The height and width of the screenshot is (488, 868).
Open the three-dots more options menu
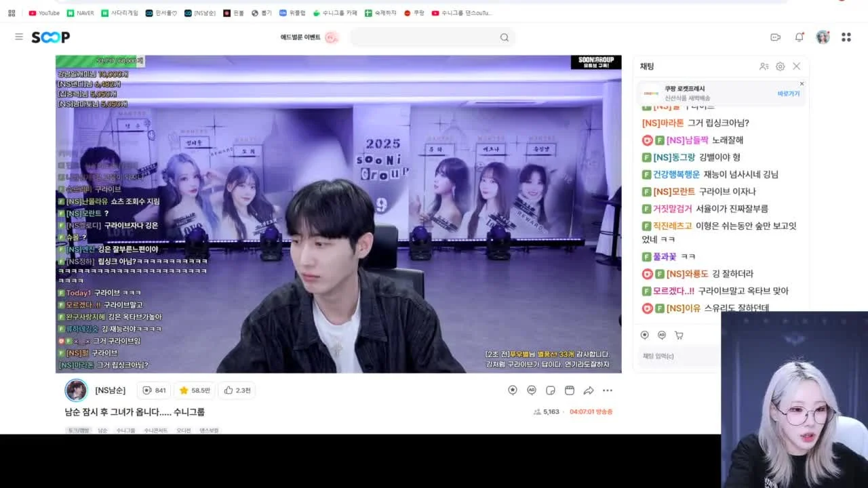pyautogui.click(x=608, y=390)
